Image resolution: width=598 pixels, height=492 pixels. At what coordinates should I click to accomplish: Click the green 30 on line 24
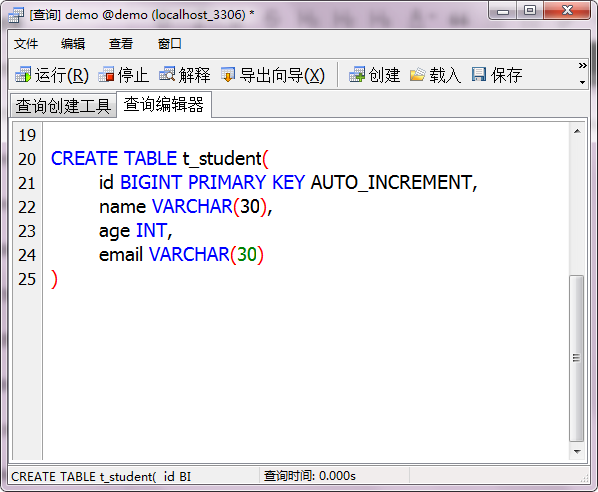coord(247,255)
